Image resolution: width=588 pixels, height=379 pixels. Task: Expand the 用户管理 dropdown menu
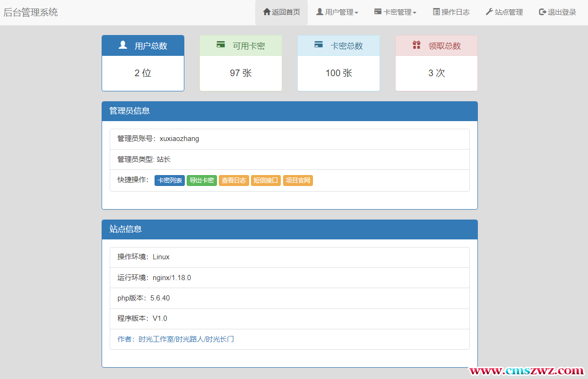point(337,12)
